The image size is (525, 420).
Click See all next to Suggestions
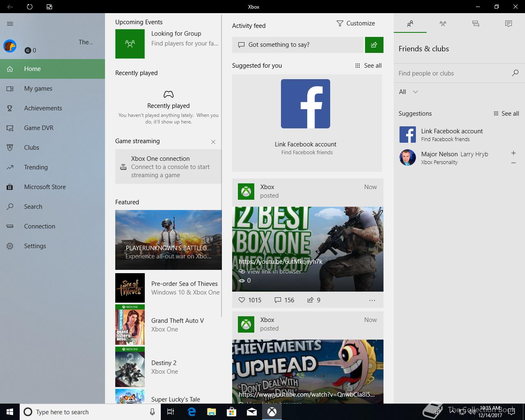506,114
